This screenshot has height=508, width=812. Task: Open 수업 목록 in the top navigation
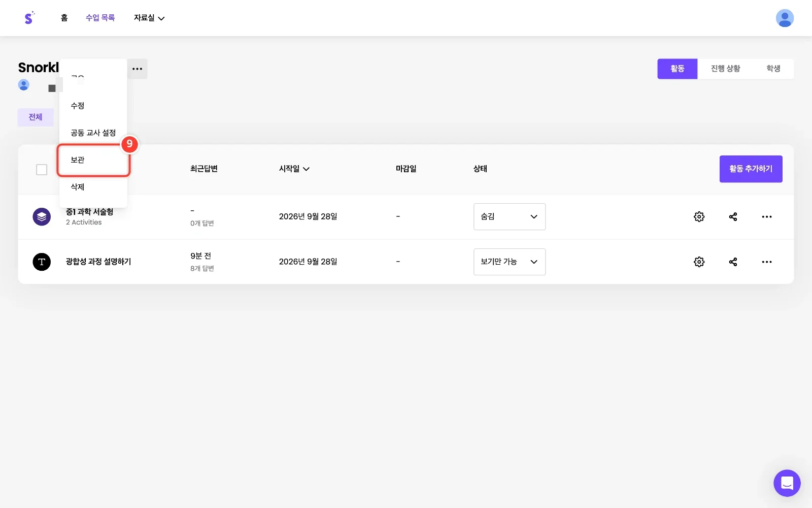coord(100,18)
